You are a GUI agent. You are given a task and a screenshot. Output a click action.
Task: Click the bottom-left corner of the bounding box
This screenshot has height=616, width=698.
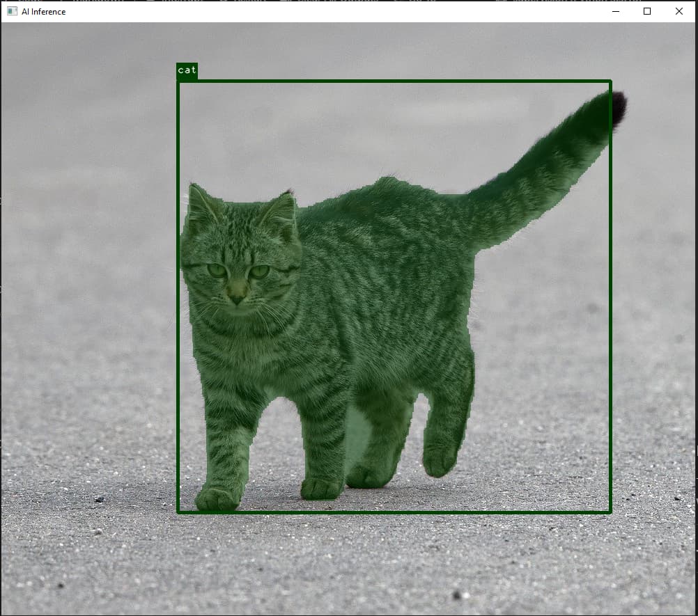(x=178, y=512)
